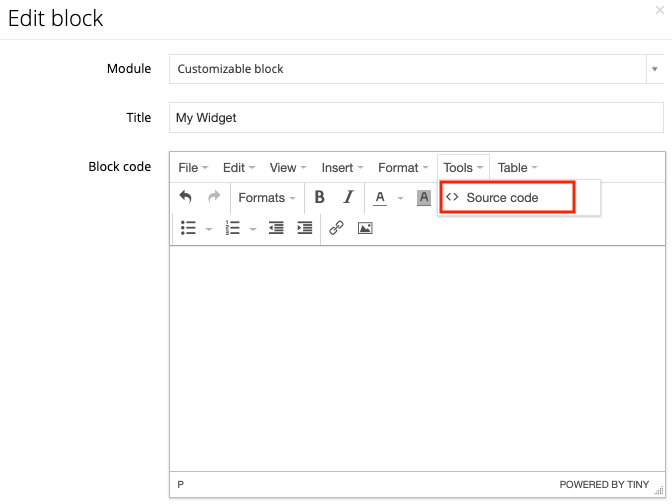Open the Module select dropdown

(x=654, y=69)
